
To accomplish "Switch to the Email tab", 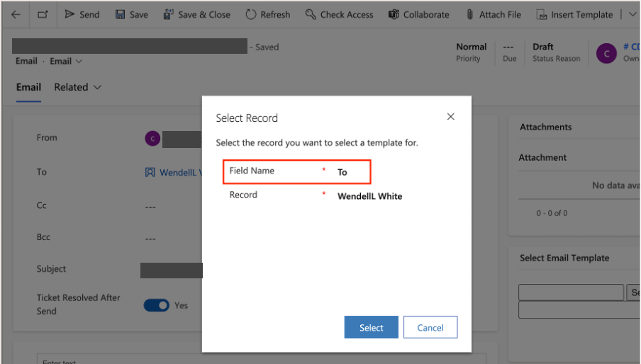I will [x=28, y=87].
